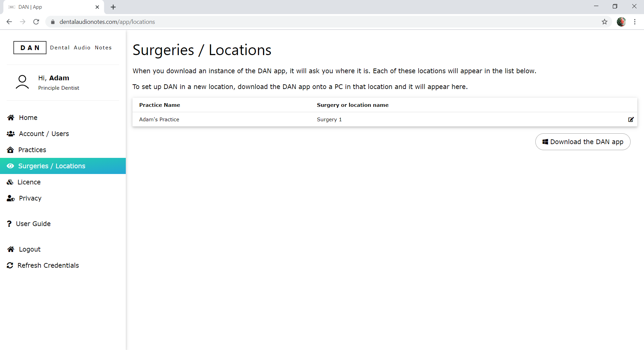This screenshot has height=350, width=644.
Task: Click Refresh Credentials sync icon
Action: 10,265
